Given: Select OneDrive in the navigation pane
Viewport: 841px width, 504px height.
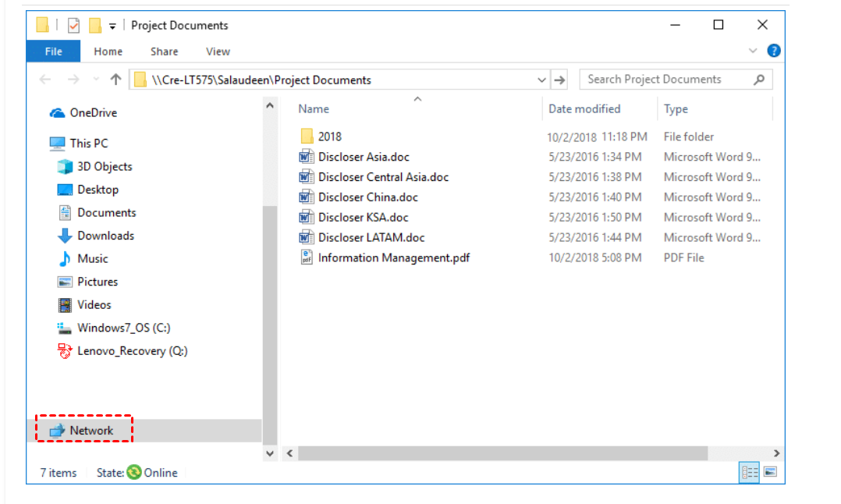Looking at the screenshot, I should (x=92, y=112).
